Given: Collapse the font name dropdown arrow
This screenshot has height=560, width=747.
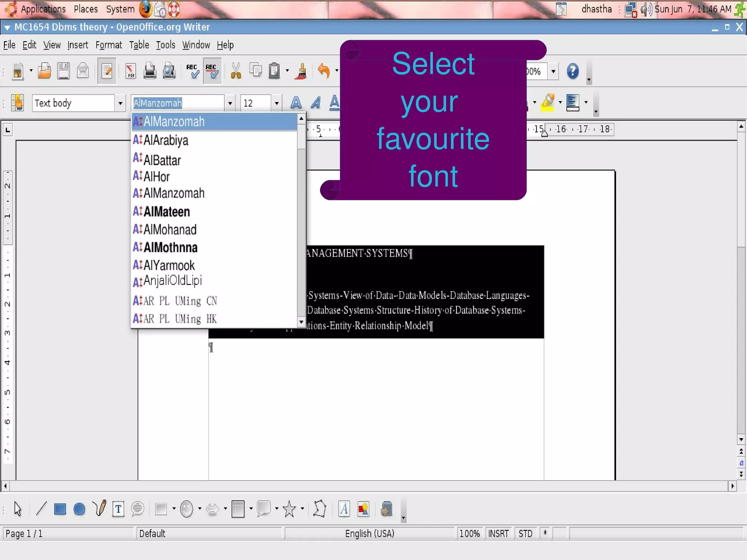Looking at the screenshot, I should coord(230,103).
